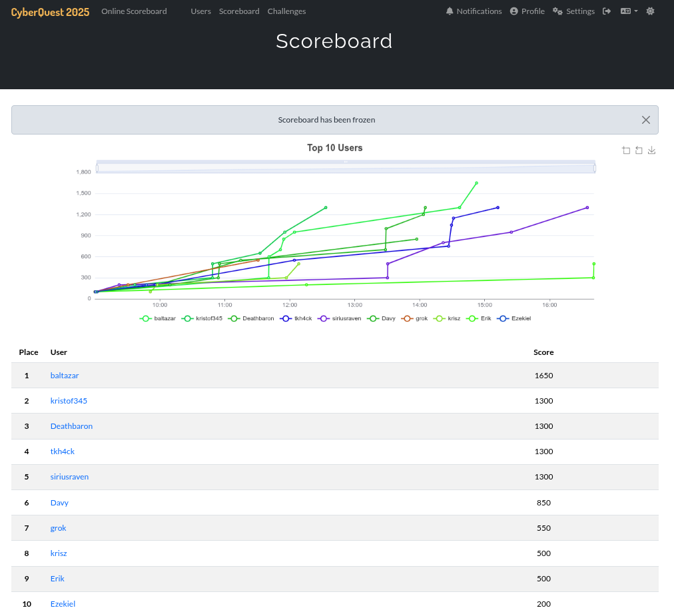The width and height of the screenshot is (674, 616).
Task: Click the Davy user link
Action: pos(59,503)
